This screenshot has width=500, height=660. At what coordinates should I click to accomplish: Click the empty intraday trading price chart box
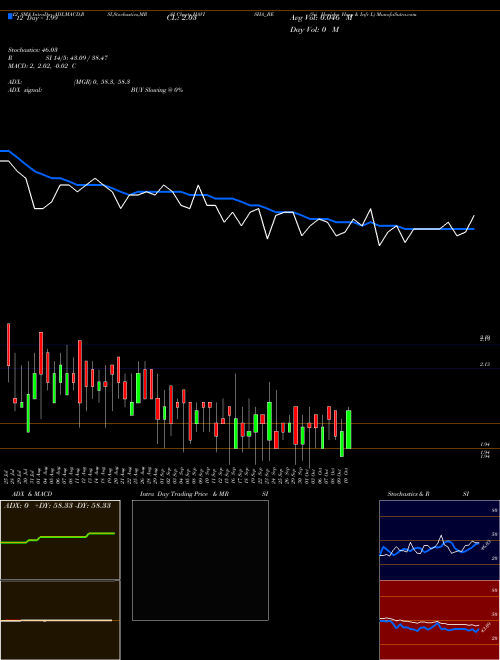pyautogui.click(x=200, y=560)
